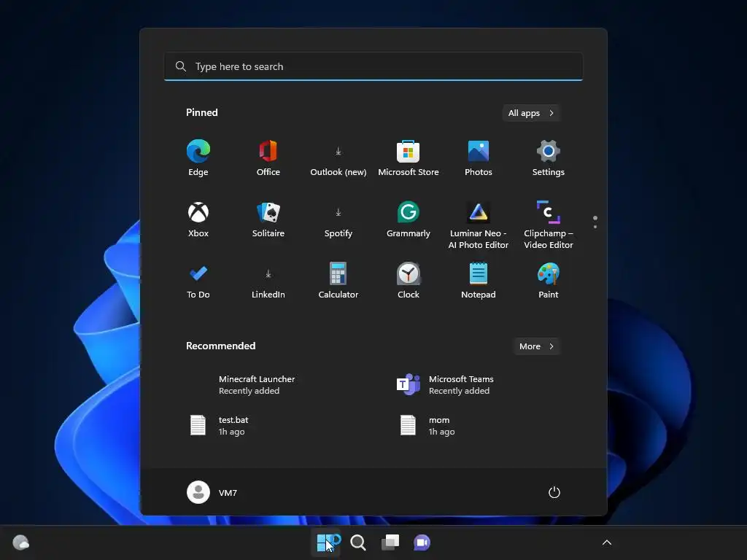Open Outlook (new) pinned app
This screenshot has width=747, height=560.
coord(338,158)
